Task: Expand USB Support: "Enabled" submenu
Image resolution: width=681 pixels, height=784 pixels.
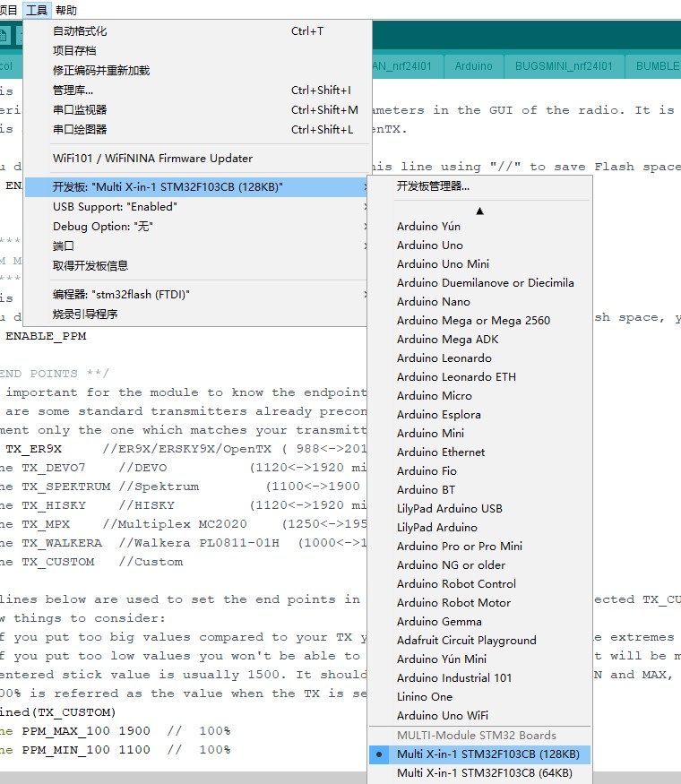Action: tap(197, 206)
